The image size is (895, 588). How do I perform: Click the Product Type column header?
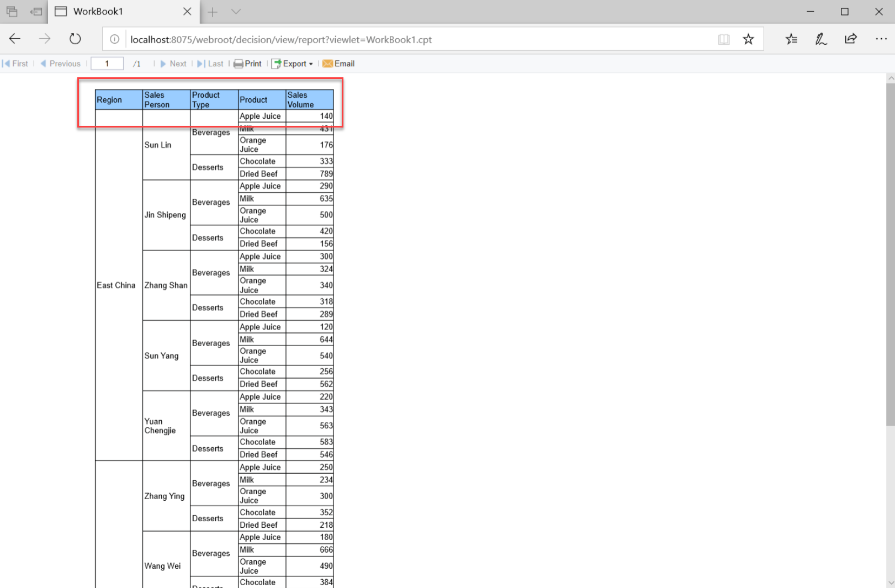point(214,100)
